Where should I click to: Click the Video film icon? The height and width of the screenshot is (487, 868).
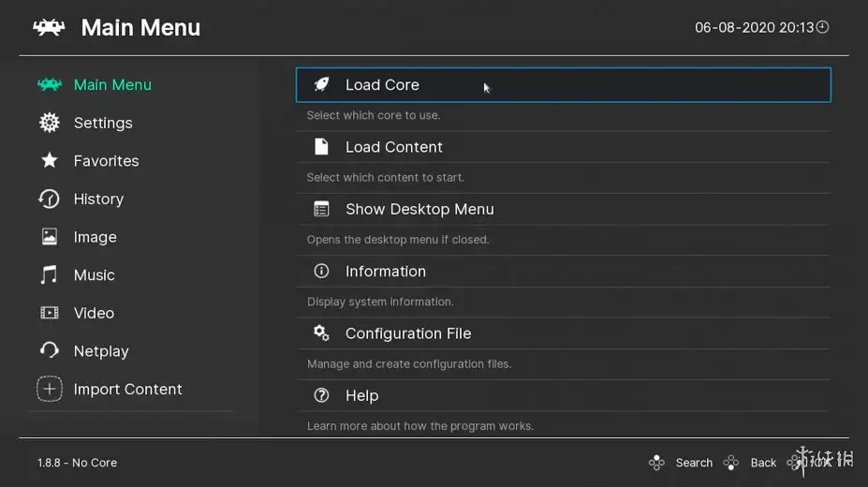click(x=50, y=313)
